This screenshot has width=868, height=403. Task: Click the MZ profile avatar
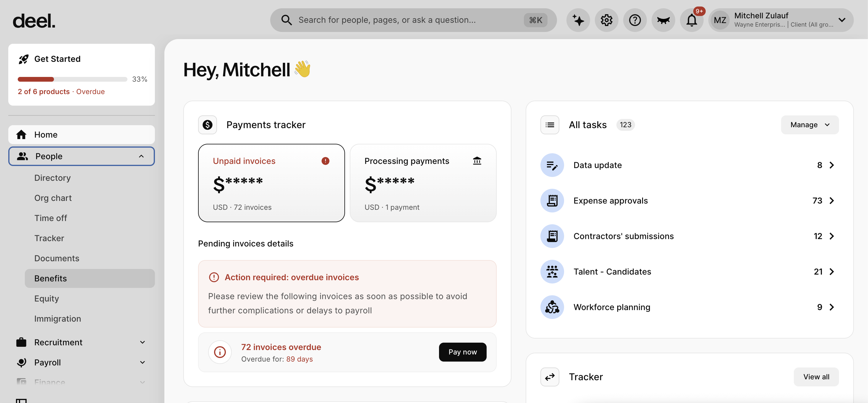tap(720, 20)
